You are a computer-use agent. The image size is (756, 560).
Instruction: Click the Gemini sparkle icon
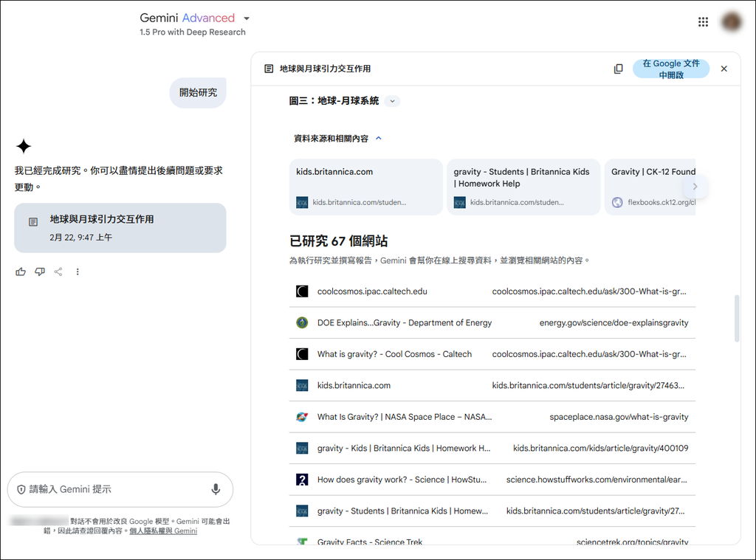pos(23,146)
